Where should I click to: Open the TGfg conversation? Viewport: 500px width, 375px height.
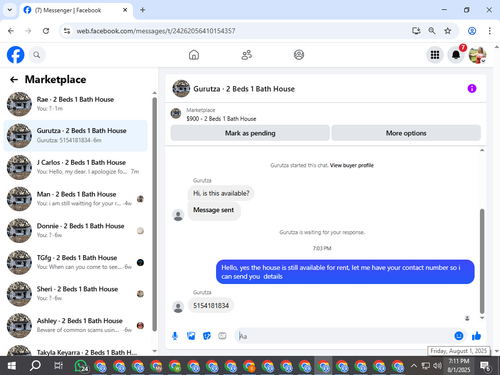click(x=75, y=262)
